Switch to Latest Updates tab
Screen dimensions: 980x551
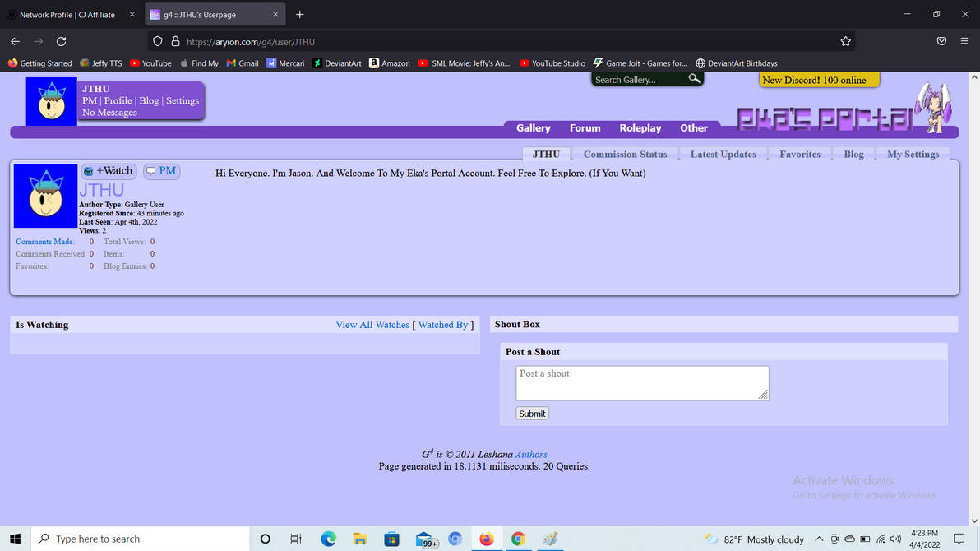point(723,154)
